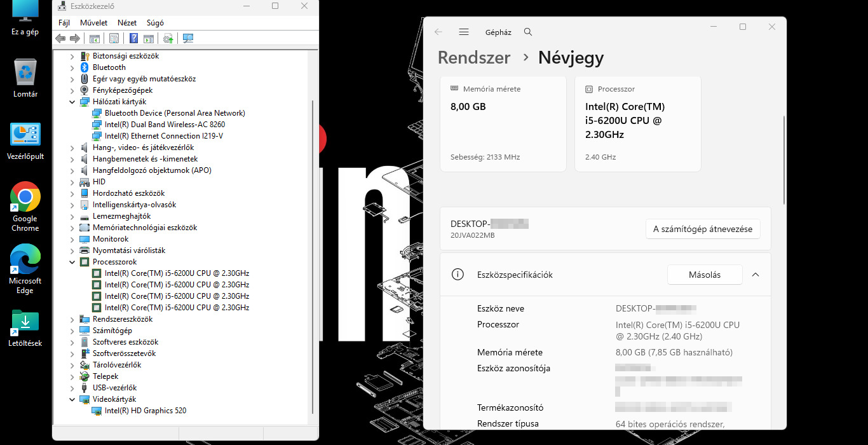Image resolution: width=868 pixels, height=445 pixels.
Task: Collapse the Hálózati kártyák node
Action: click(72, 102)
